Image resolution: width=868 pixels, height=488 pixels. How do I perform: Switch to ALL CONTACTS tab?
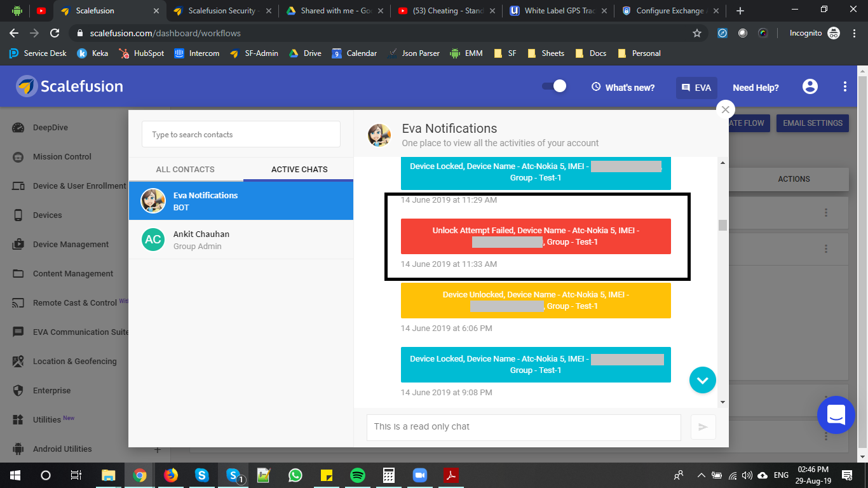coord(186,169)
